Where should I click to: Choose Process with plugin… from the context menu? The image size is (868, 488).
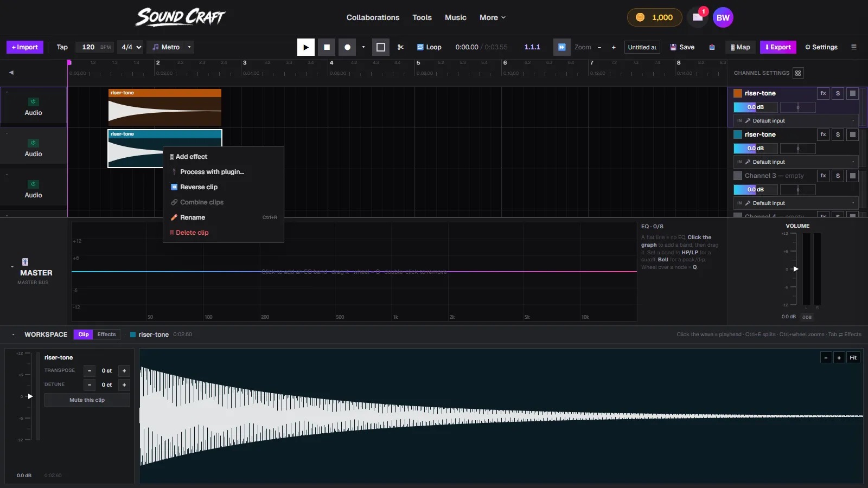pyautogui.click(x=224, y=172)
